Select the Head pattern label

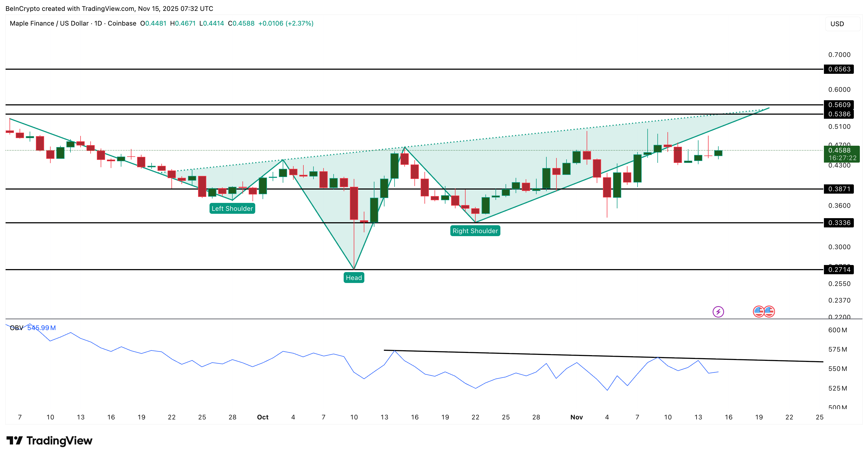click(354, 278)
